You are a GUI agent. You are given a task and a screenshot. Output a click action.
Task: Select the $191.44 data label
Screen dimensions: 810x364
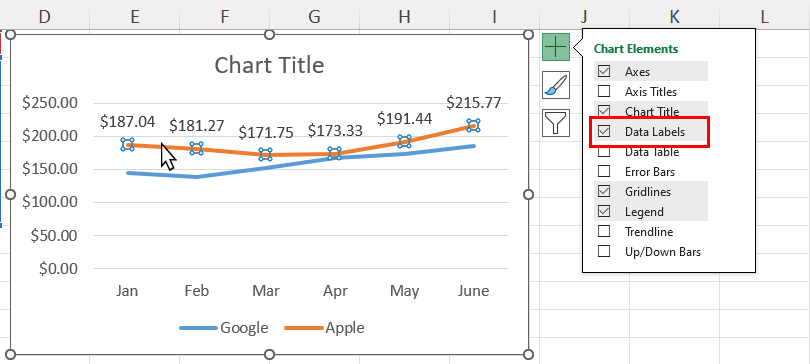coord(404,119)
